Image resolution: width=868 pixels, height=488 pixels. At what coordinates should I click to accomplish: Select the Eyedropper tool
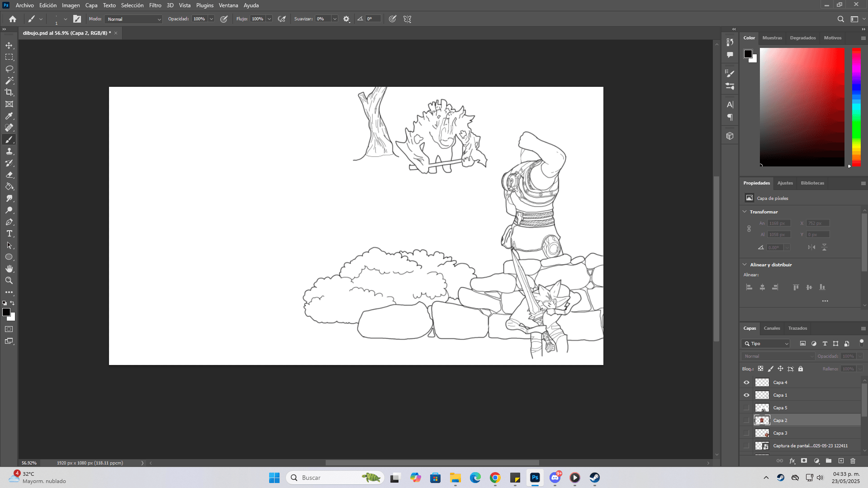[x=9, y=116]
